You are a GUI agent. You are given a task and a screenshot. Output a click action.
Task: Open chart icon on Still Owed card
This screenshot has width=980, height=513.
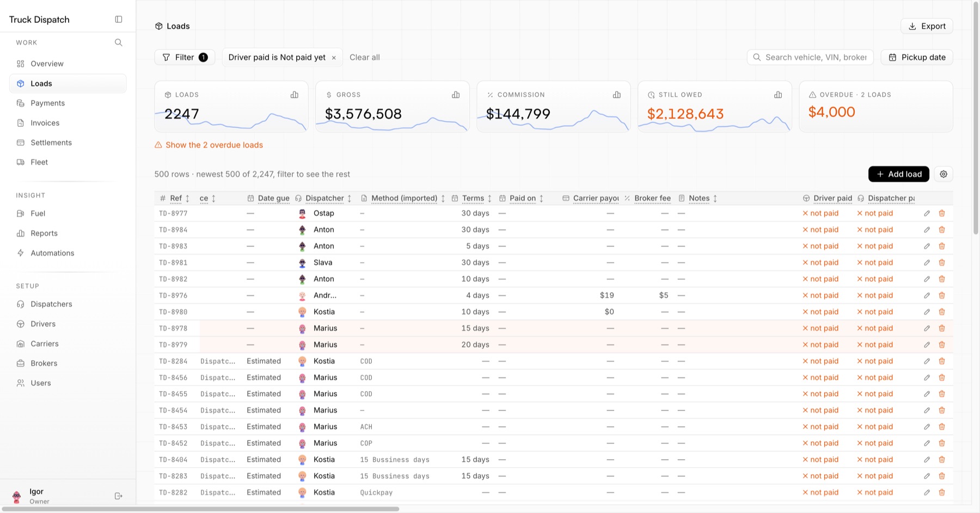click(x=778, y=95)
